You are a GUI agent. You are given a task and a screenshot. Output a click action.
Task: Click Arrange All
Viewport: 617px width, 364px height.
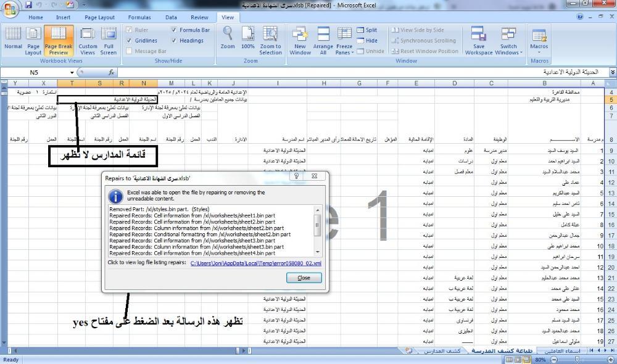pyautogui.click(x=323, y=41)
